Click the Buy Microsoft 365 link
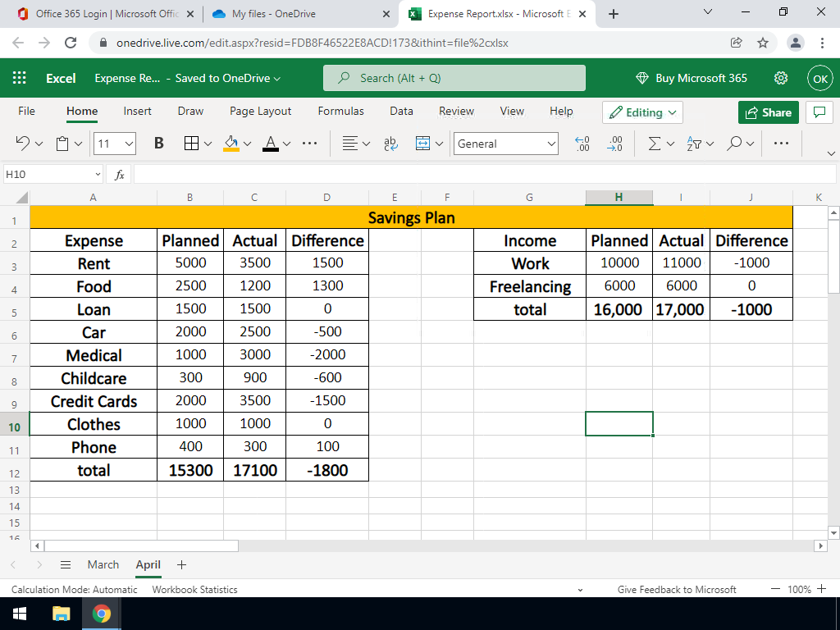Image resolution: width=840 pixels, height=630 pixels. 692,78
